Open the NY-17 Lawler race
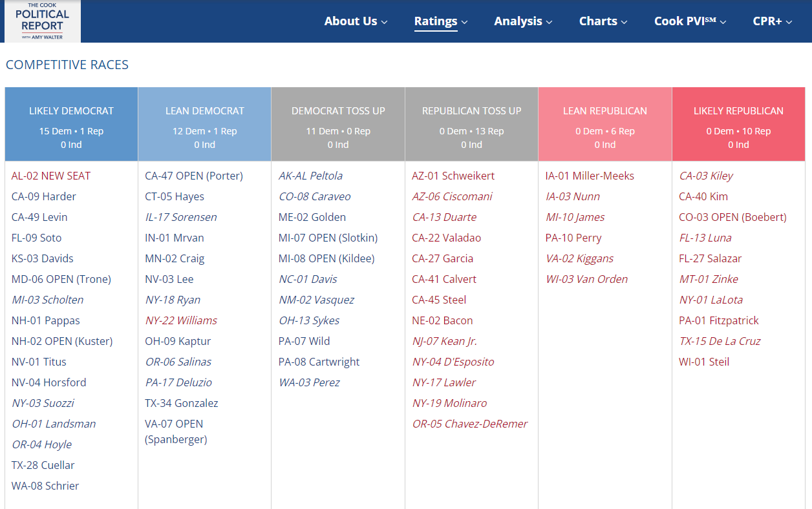The width and height of the screenshot is (812, 509). [444, 382]
